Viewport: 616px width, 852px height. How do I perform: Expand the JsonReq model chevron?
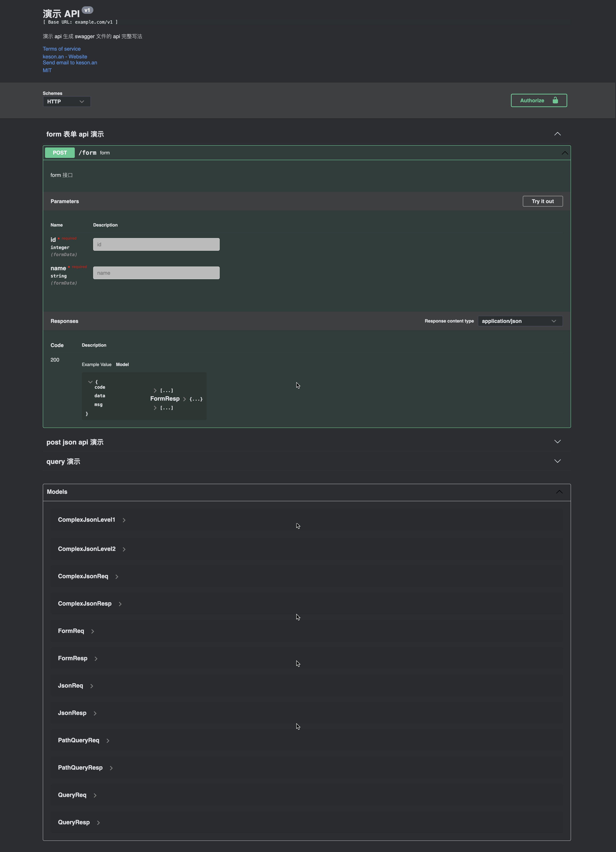point(92,686)
